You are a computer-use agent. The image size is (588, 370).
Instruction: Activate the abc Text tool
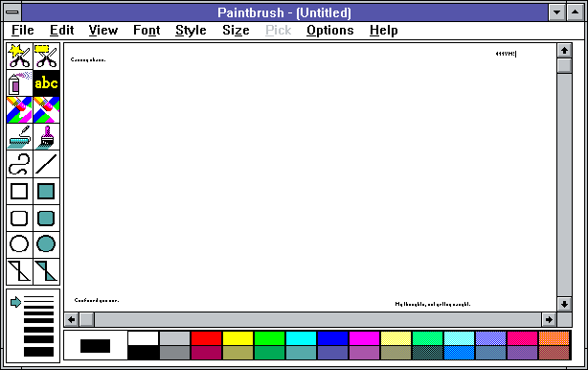[x=47, y=83]
